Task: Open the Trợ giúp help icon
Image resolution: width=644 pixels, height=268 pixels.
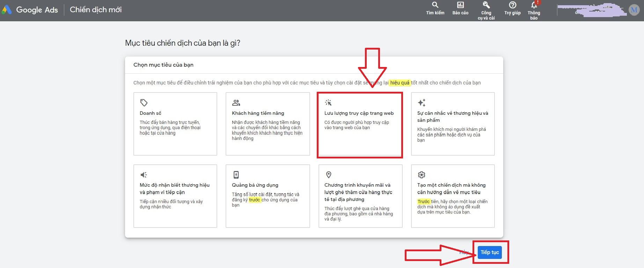Action: tap(512, 5)
